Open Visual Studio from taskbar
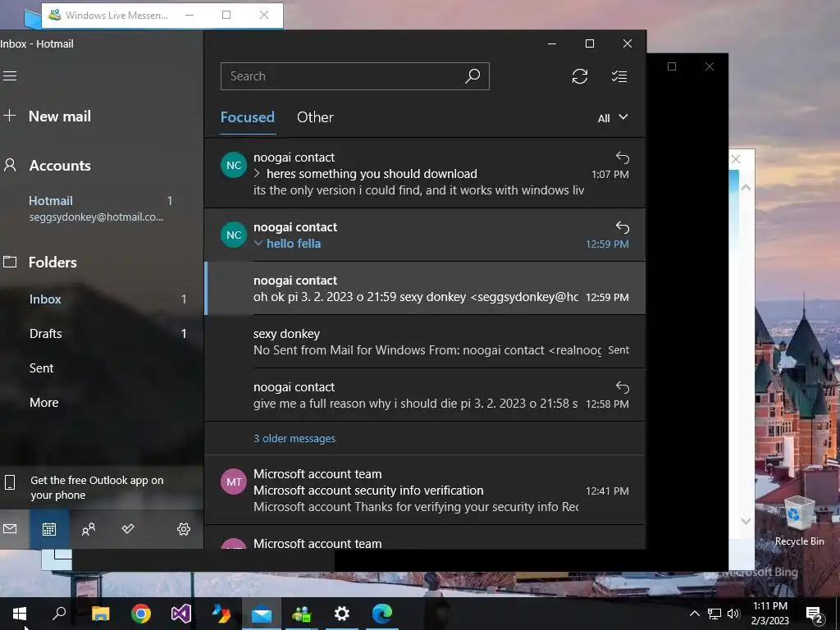This screenshot has width=840, height=630. click(x=181, y=614)
